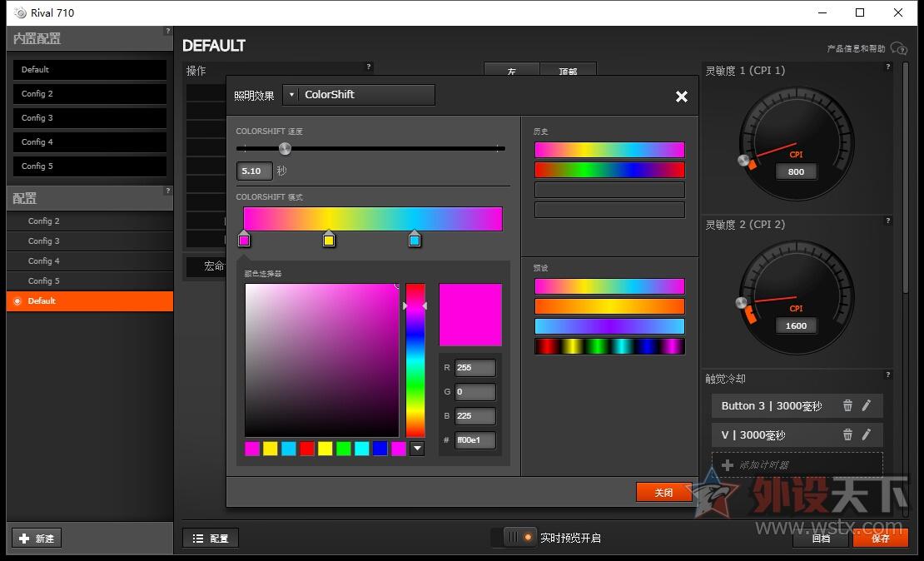Click the CPI 2 dial knob
Image resolution: width=924 pixels, height=561 pixels.
pos(742,303)
